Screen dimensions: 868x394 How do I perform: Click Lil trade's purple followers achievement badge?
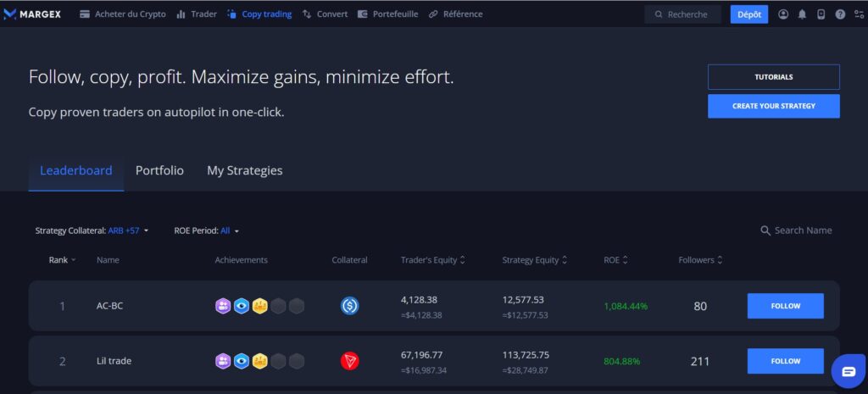point(223,361)
